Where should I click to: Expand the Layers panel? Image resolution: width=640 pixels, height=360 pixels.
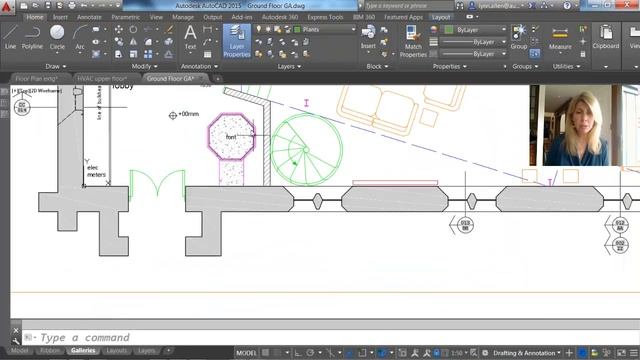pos(289,66)
